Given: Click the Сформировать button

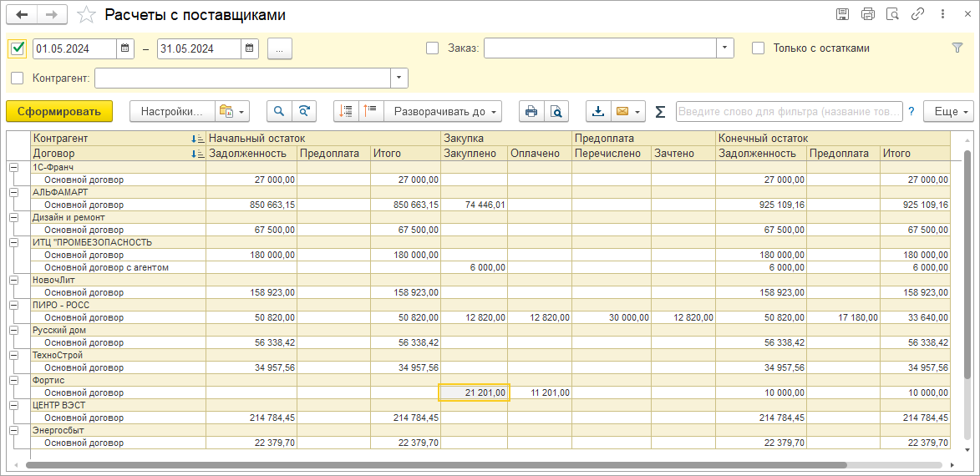Looking at the screenshot, I should click(58, 111).
